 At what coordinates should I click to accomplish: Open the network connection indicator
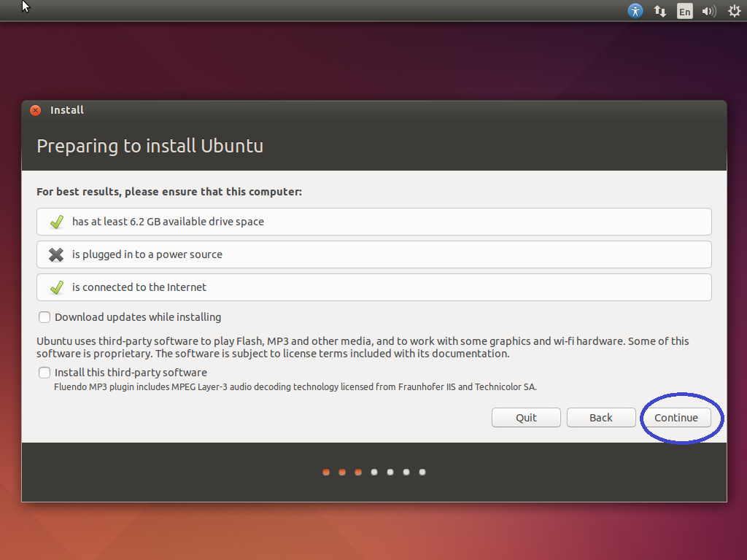pyautogui.click(x=659, y=11)
